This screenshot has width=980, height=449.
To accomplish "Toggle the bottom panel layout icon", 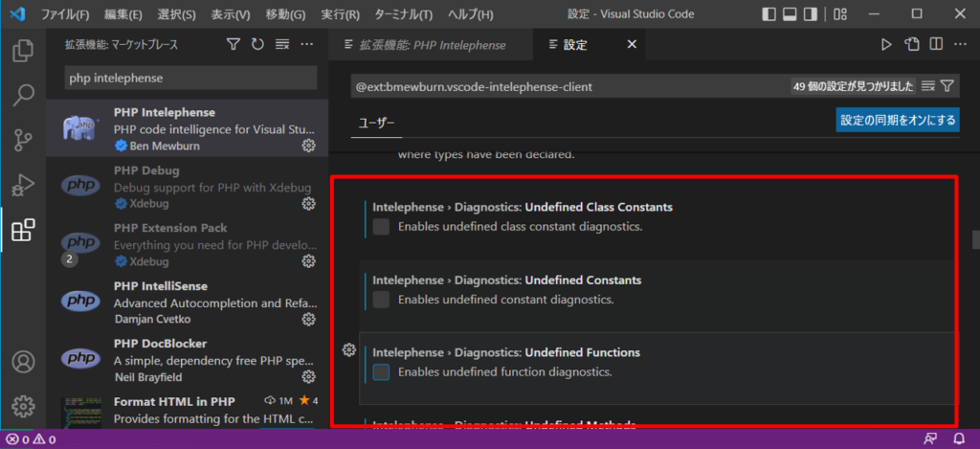I will point(790,13).
